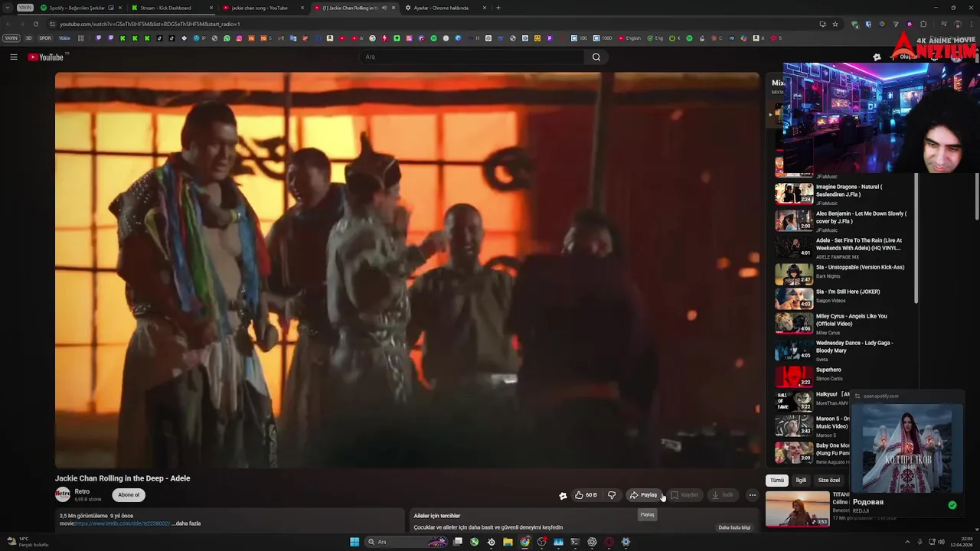
Task: Open the English bookmark in bookmarks bar
Action: click(x=629, y=38)
